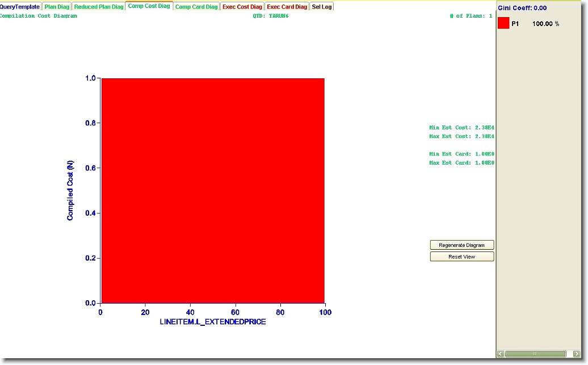Select the Reduced Plan Diag tab
Image resolution: width=588 pixels, height=365 pixels.
point(99,7)
